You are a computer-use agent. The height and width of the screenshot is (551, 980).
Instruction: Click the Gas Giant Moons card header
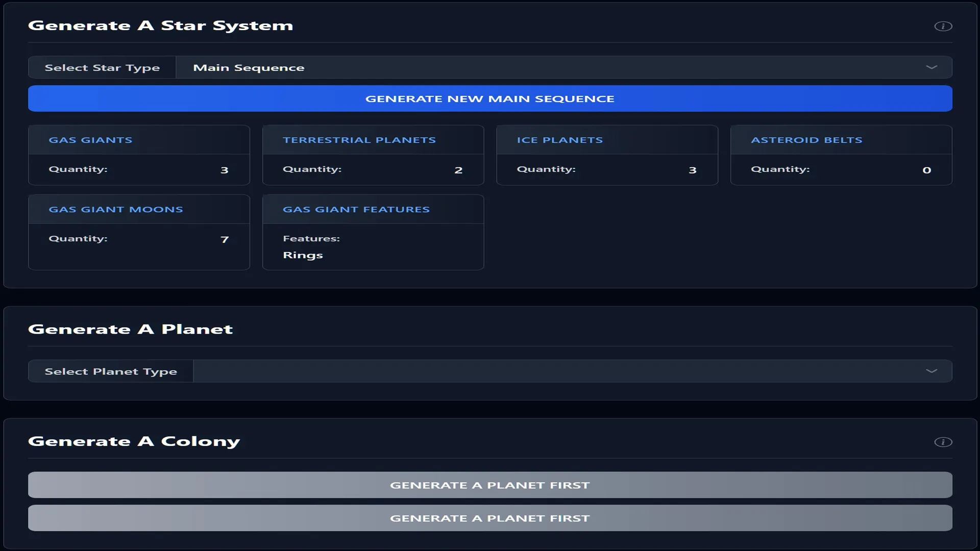[x=116, y=209]
